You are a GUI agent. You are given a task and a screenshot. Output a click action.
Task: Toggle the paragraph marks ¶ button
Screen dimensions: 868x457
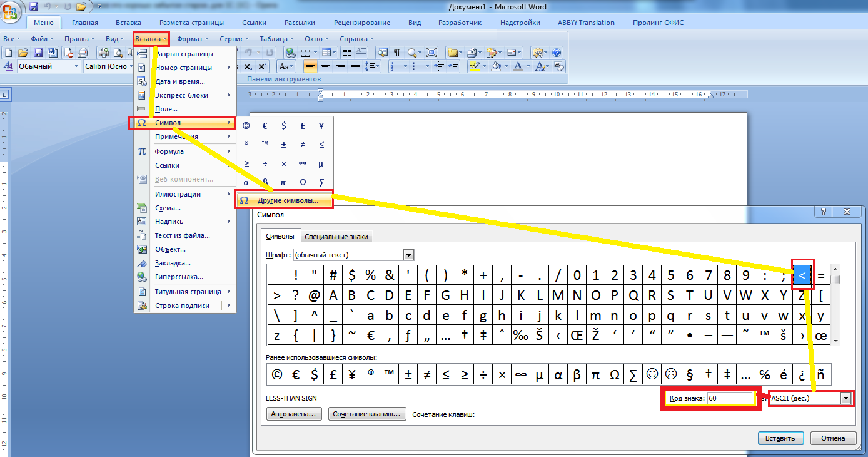[397, 53]
